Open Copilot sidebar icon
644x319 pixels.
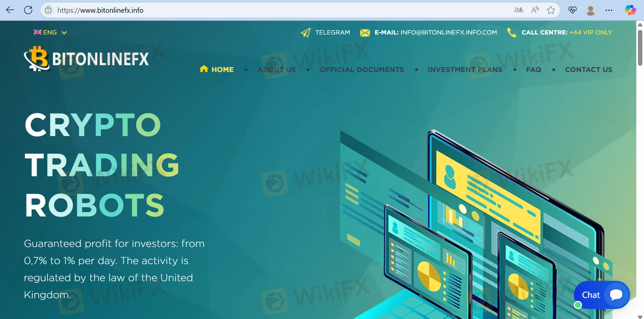pos(630,10)
